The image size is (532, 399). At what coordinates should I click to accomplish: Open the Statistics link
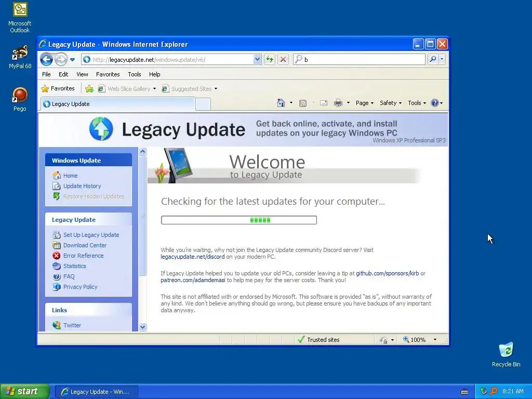(75, 266)
